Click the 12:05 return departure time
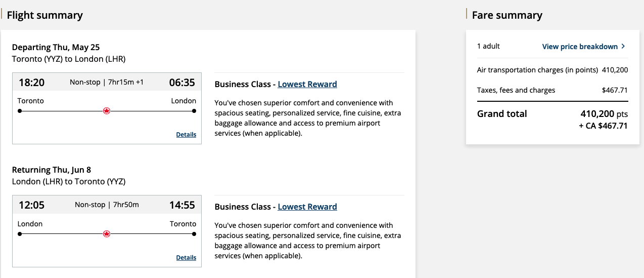This screenshot has width=644, height=278. point(31,205)
